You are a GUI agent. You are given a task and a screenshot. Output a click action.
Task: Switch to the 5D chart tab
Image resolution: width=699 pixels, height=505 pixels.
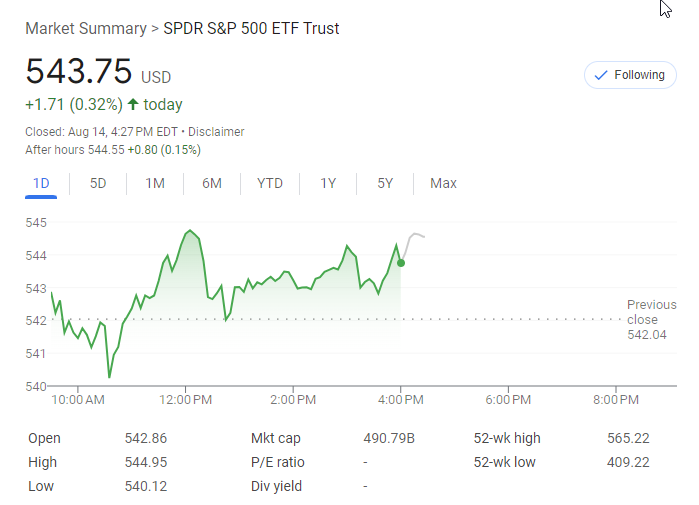coord(98,183)
